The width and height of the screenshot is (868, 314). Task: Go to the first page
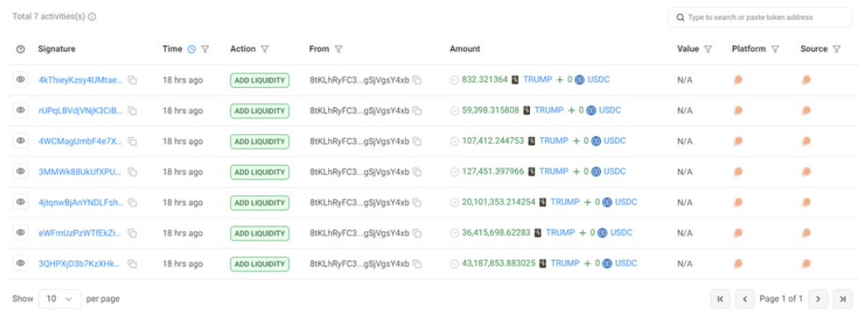(720, 298)
